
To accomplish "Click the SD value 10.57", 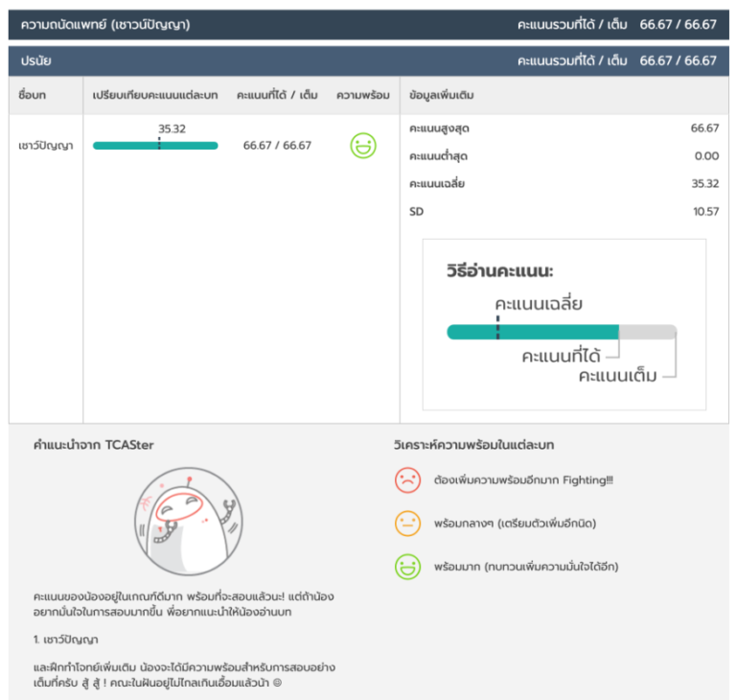I will pyautogui.click(x=705, y=212).
